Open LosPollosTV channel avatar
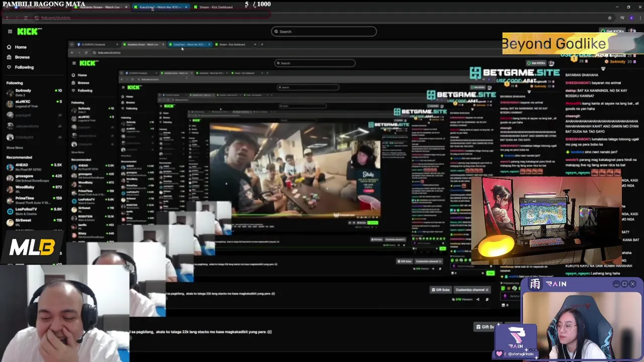 (10, 211)
